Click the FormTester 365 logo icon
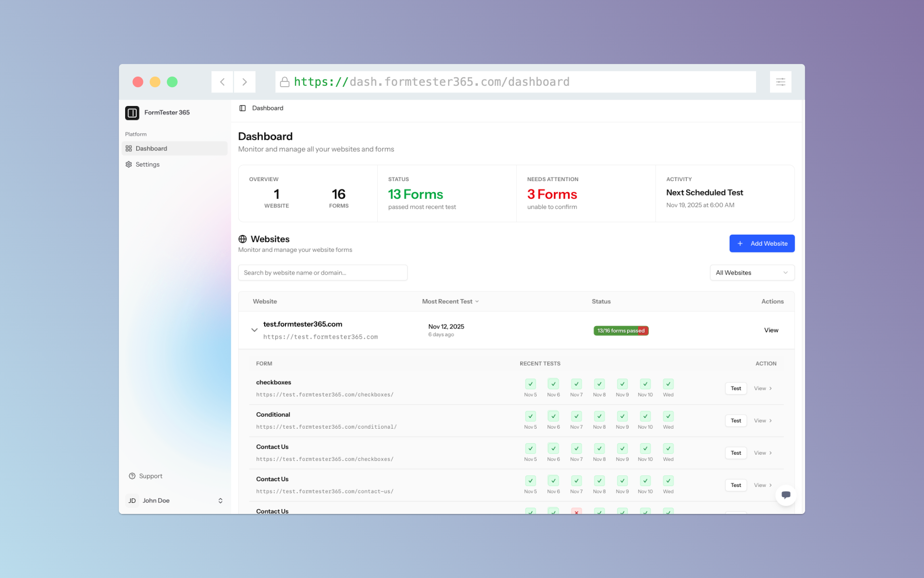Image resolution: width=924 pixels, height=578 pixels. (x=132, y=113)
